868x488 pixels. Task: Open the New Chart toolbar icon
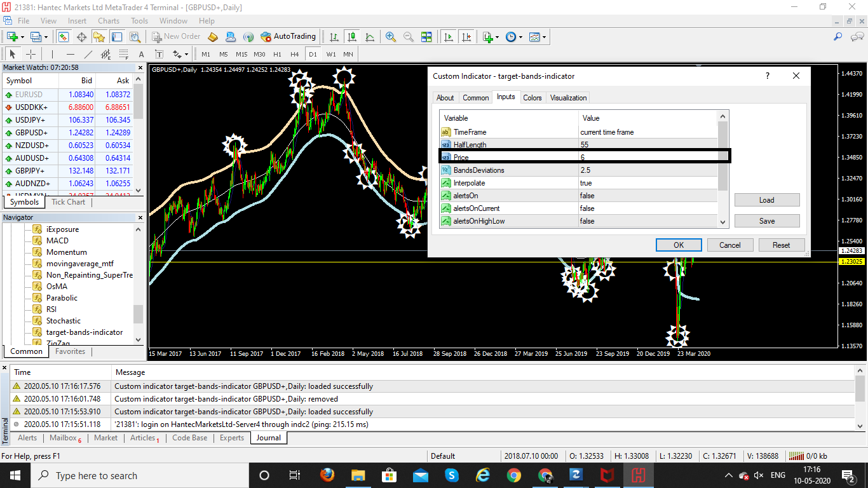click(11, 37)
